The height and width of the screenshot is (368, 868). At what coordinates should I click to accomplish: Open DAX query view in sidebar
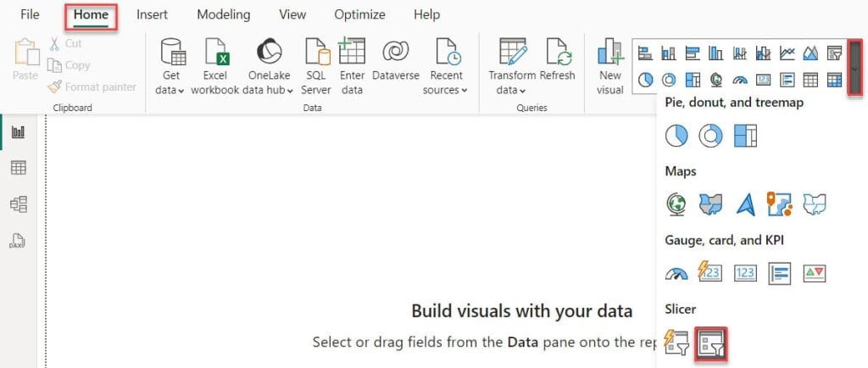coord(19,241)
